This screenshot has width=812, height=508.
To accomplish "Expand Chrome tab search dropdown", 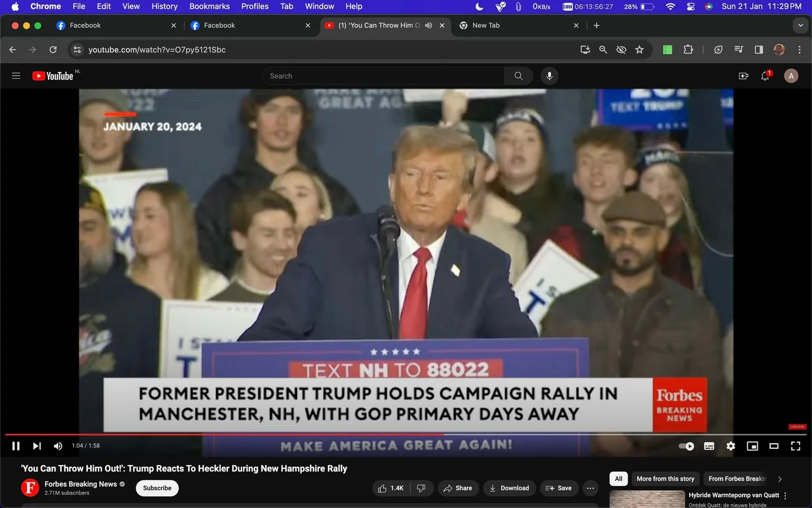I will pos(800,25).
